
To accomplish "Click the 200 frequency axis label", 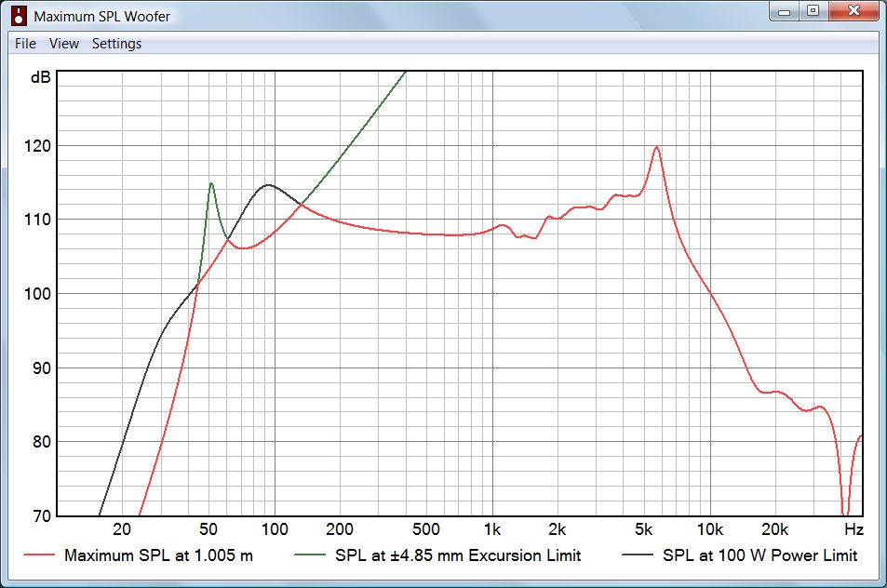I will tap(340, 529).
